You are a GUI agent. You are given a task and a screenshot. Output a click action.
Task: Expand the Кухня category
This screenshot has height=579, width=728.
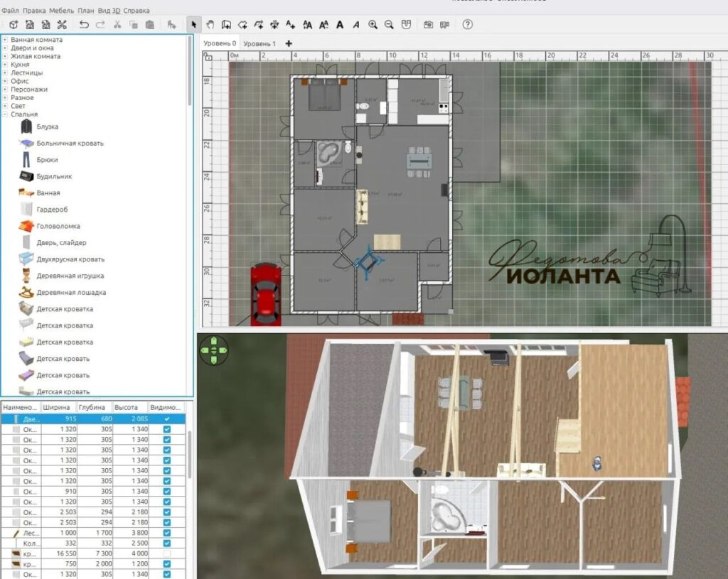pos(5,65)
